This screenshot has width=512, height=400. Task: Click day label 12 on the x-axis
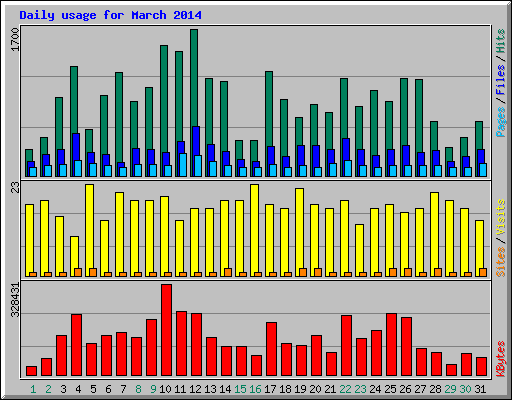tap(195, 389)
